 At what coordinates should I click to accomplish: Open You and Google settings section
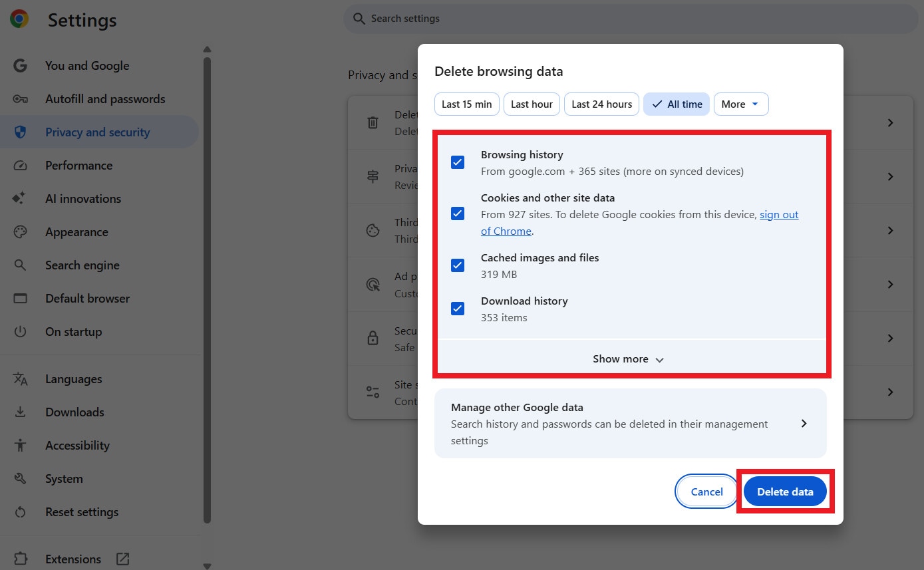click(x=100, y=66)
